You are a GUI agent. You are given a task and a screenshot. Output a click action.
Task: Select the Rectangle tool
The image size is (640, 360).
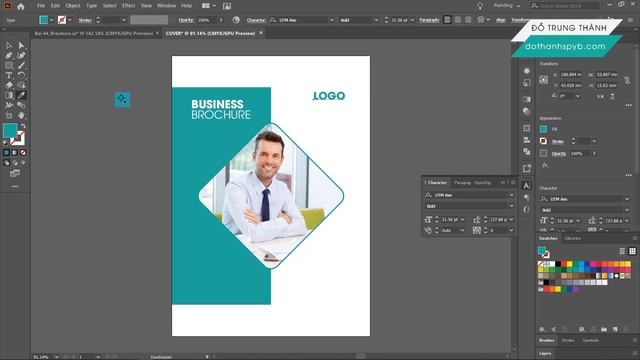(9, 65)
